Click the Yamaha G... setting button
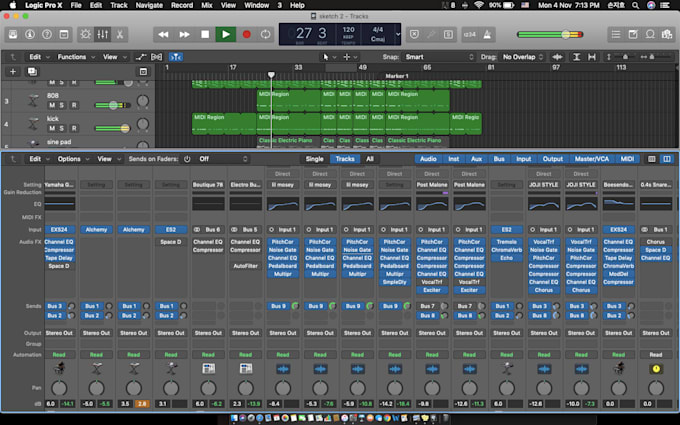This screenshot has width=680, height=425. (x=59, y=185)
